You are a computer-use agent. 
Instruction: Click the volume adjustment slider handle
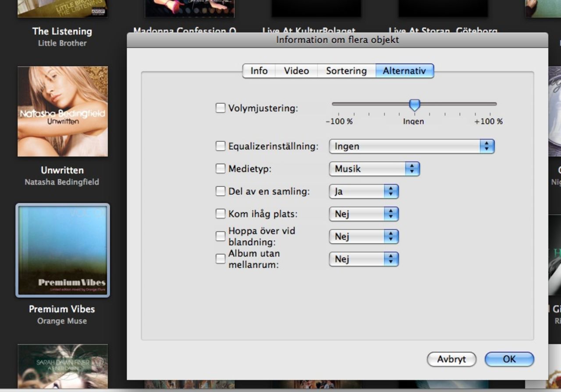(x=415, y=105)
